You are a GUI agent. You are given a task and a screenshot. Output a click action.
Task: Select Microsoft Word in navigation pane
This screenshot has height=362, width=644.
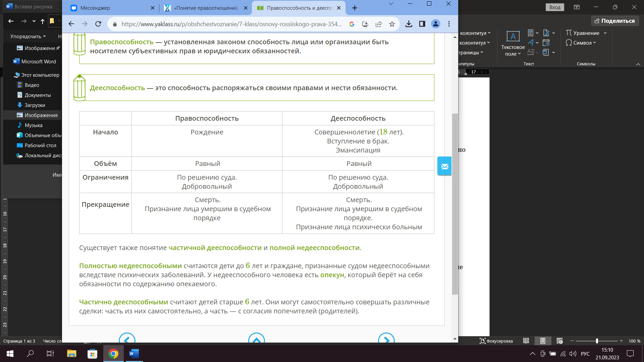[x=35, y=61]
